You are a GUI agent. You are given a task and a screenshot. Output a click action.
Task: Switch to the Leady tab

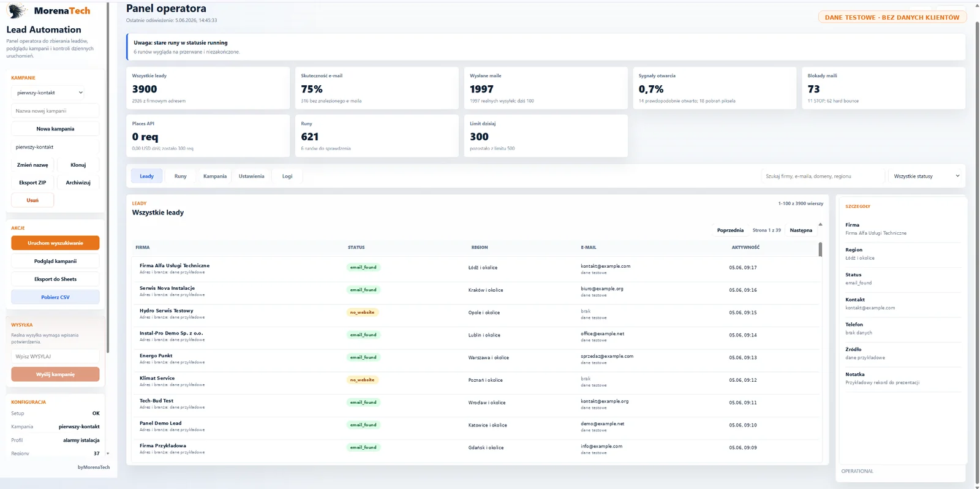[x=147, y=176]
